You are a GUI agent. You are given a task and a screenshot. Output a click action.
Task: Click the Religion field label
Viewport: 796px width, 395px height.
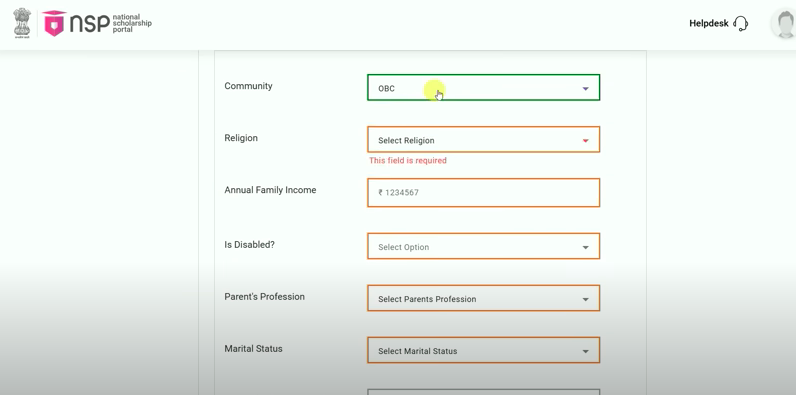(241, 138)
